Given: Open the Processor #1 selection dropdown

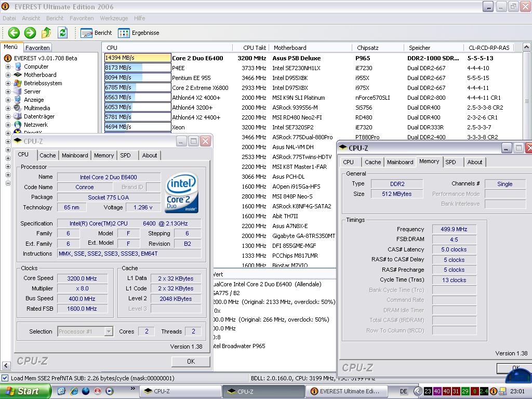Looking at the screenshot, I should coord(109,331).
